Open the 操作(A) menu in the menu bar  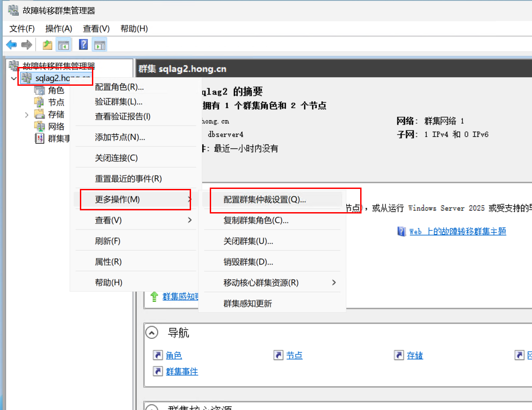58,29
